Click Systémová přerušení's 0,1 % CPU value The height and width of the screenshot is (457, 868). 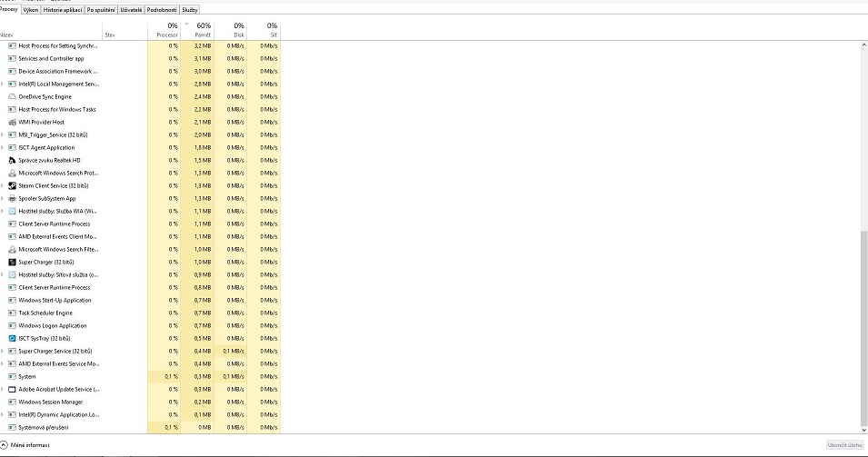[x=172, y=428]
